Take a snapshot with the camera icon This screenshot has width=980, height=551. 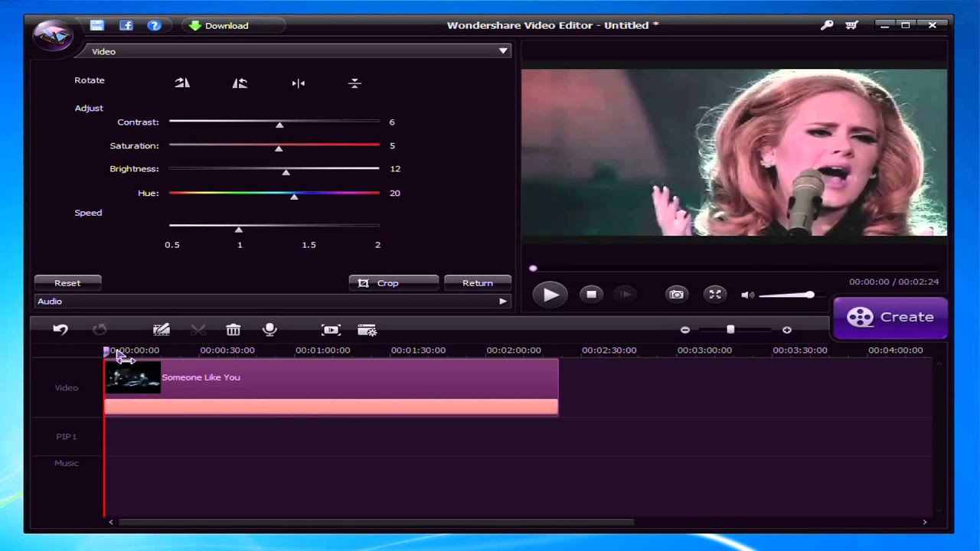coord(677,294)
